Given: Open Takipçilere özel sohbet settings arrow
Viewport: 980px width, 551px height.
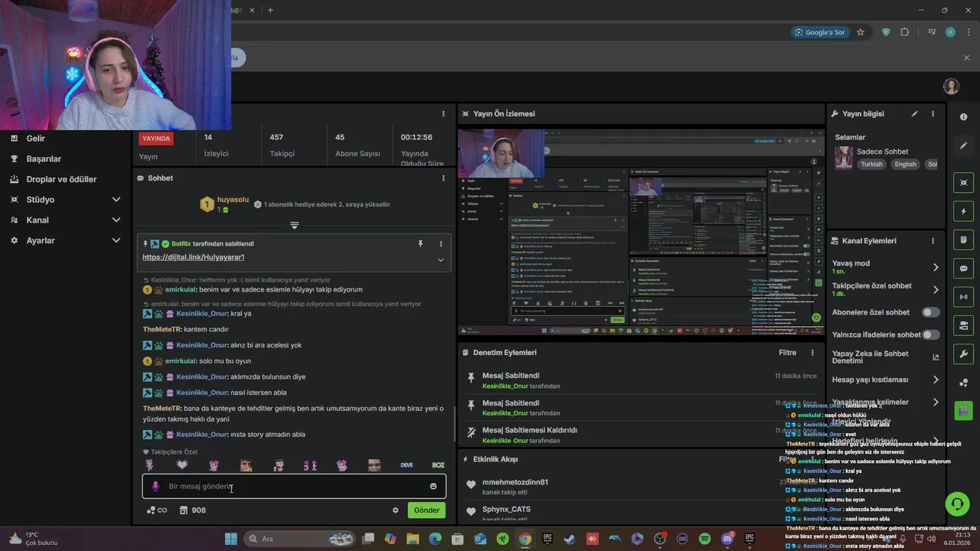Looking at the screenshot, I should click(x=936, y=290).
